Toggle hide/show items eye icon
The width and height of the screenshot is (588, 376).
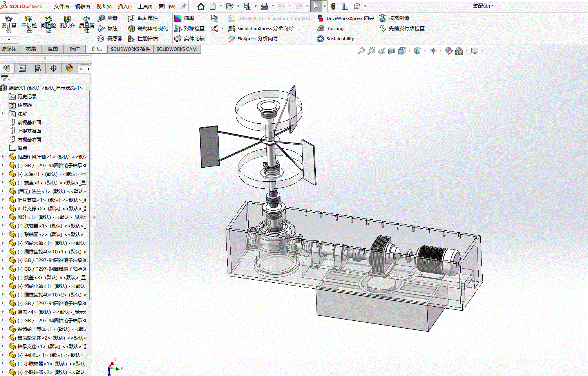point(433,51)
